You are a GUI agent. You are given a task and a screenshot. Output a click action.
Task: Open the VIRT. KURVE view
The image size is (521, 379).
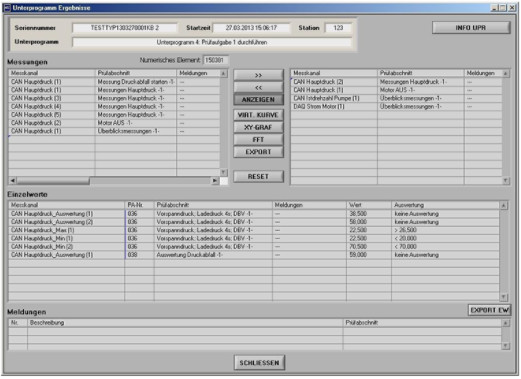pos(258,115)
